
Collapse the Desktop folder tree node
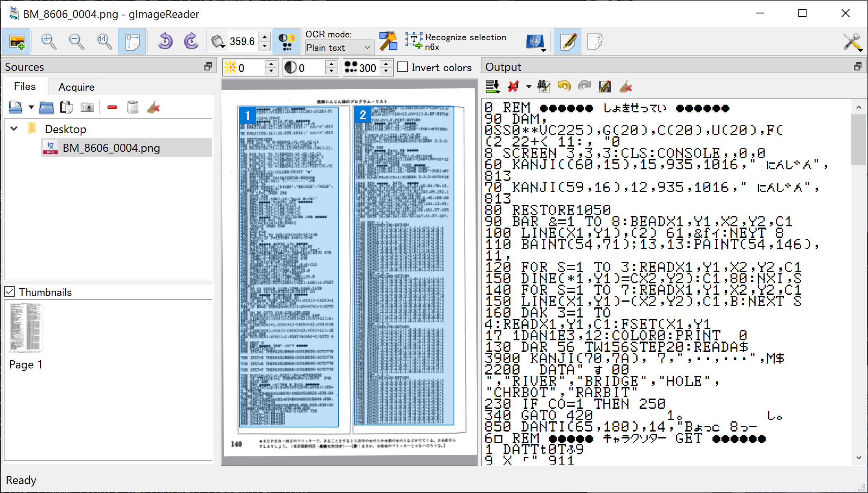point(14,129)
